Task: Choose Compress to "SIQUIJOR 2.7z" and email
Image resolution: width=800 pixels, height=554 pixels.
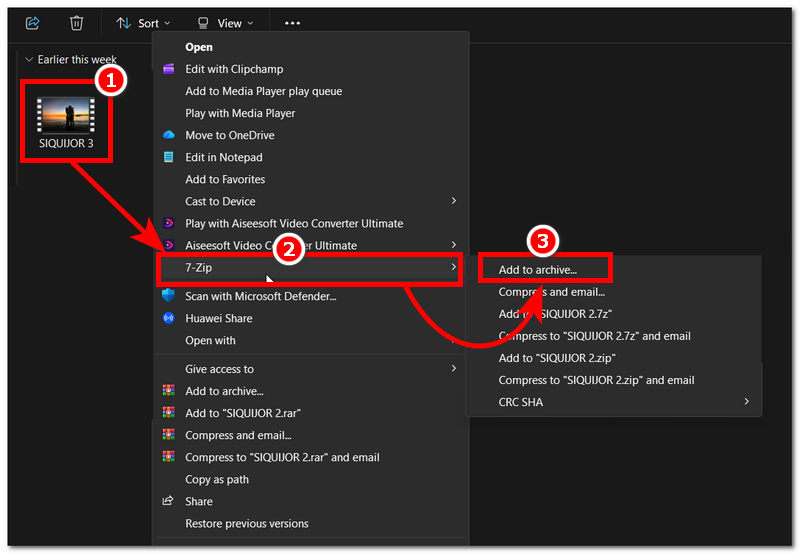Action: click(594, 336)
